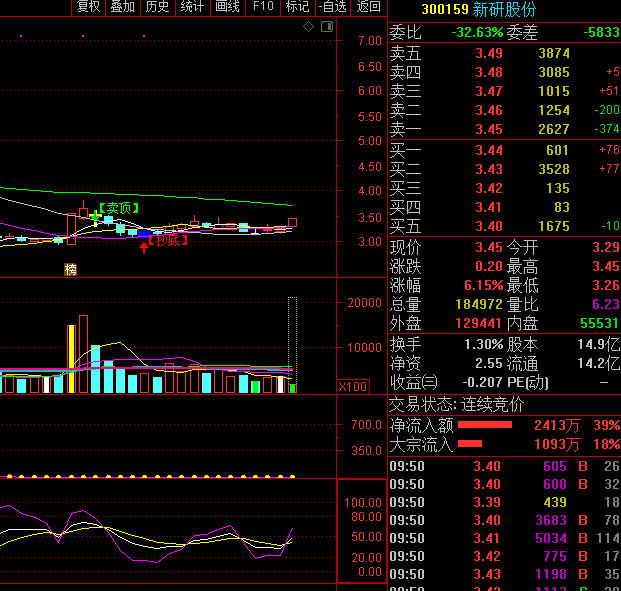Click the 7.00 price axis label
621x591 pixels.
(370, 41)
